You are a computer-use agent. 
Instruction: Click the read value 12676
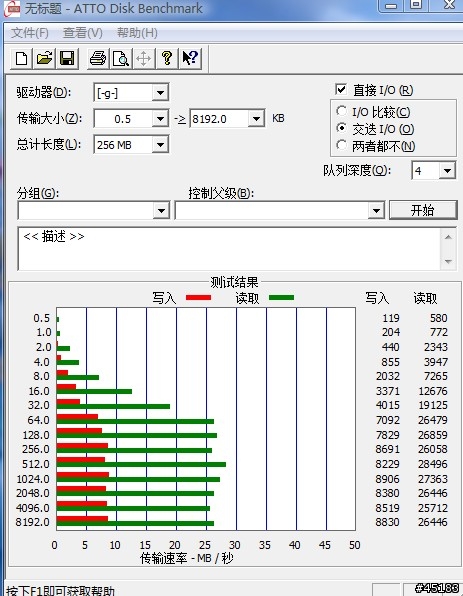[x=433, y=391]
